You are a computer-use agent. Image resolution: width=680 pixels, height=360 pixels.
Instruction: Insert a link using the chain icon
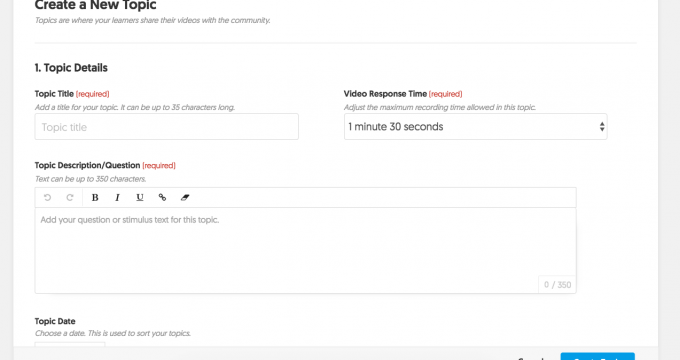click(162, 197)
